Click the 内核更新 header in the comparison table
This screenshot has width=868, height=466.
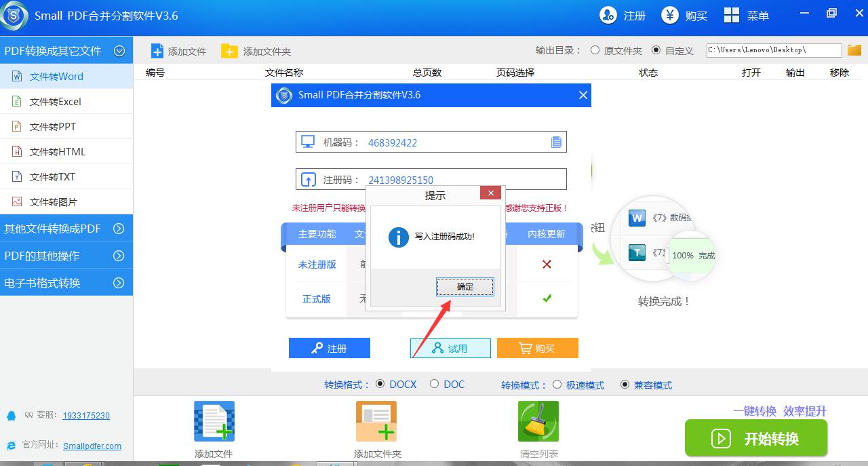[547, 234]
